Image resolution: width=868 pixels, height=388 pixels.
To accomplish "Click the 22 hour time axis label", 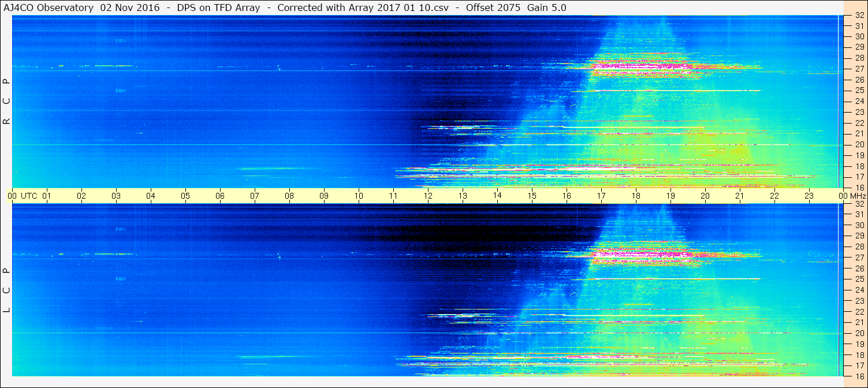I will tap(774, 196).
